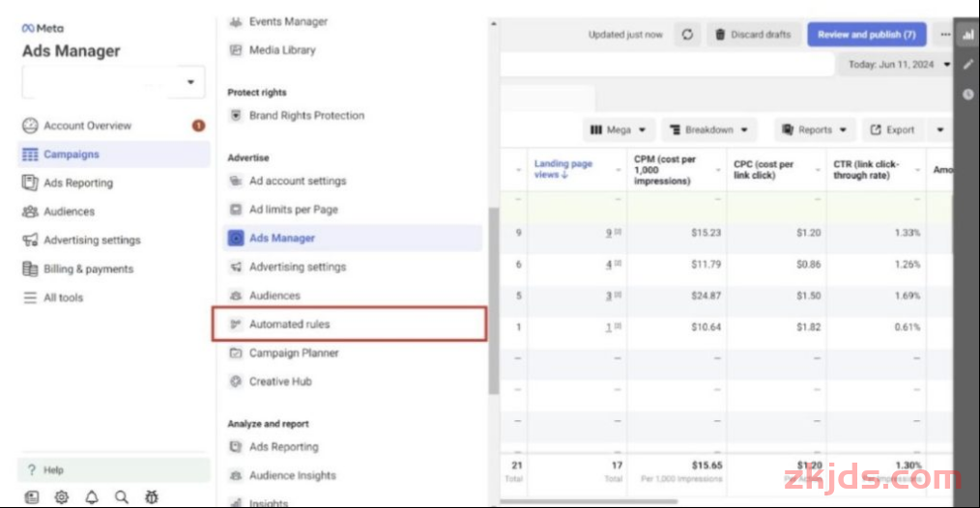The image size is (980, 508).
Task: Click the refresh data icon
Action: point(687,35)
